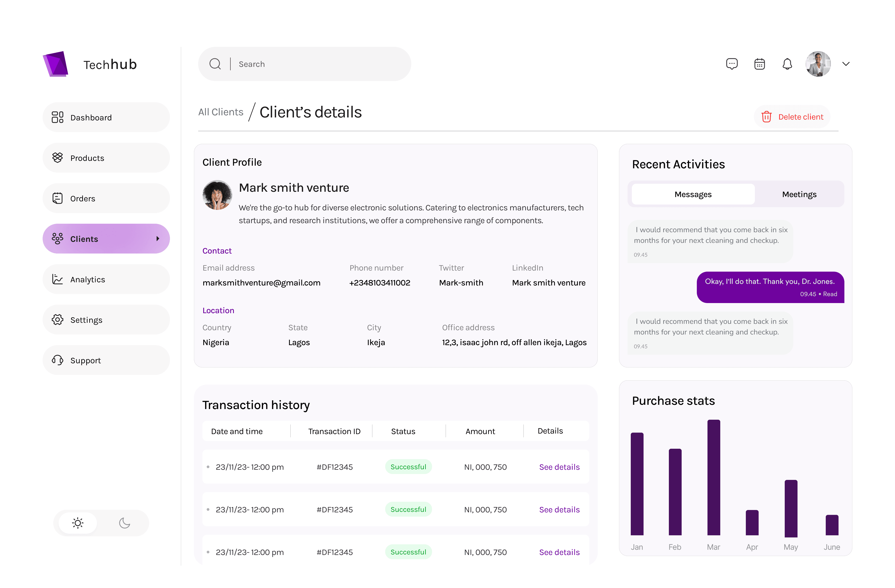
Task: Click the Delete client button
Action: (x=792, y=117)
